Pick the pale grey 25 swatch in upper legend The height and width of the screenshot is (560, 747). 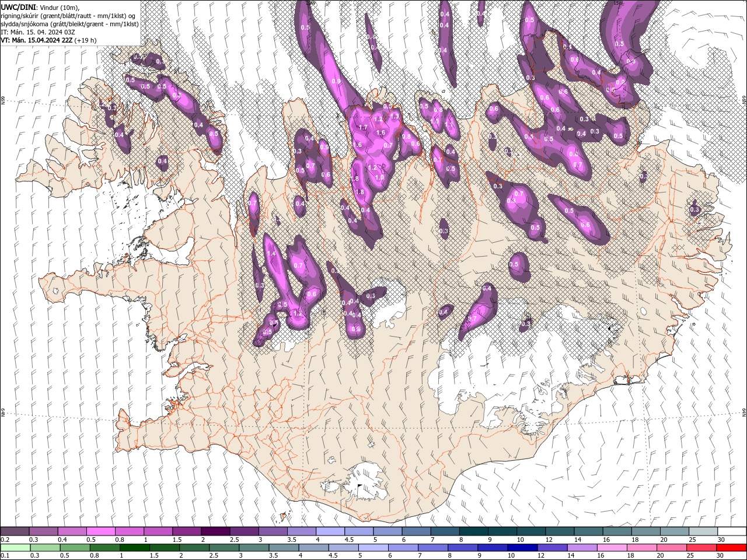pyautogui.click(x=703, y=531)
